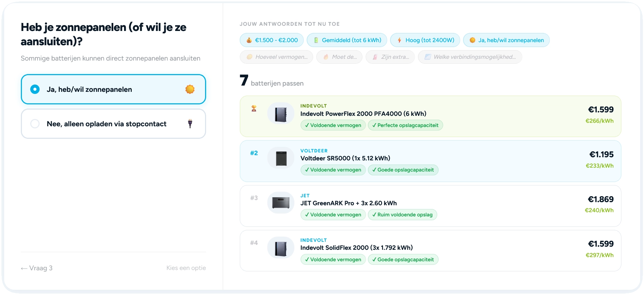Click the JET brand label
This screenshot has width=644, height=295.
coord(305,196)
